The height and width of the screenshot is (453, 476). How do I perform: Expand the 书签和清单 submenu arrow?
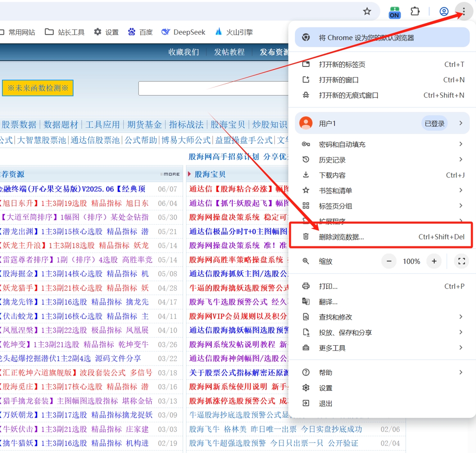pyautogui.click(x=461, y=190)
